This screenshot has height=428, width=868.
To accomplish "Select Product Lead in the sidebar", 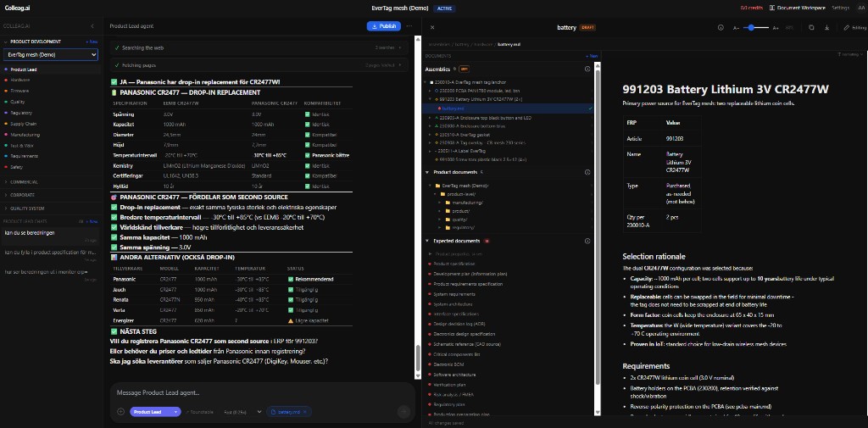I will coord(24,69).
